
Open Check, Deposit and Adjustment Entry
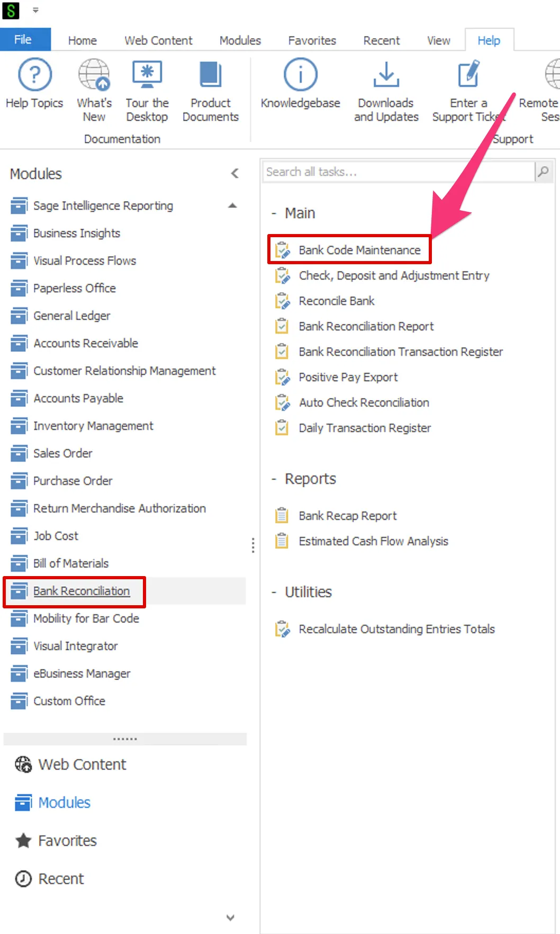coord(394,275)
